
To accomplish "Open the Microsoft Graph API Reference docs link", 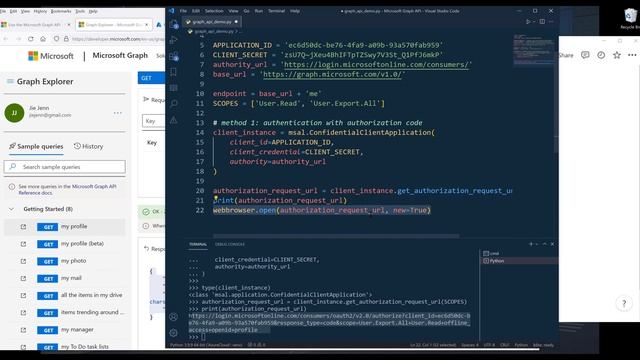I will [x=67, y=189].
